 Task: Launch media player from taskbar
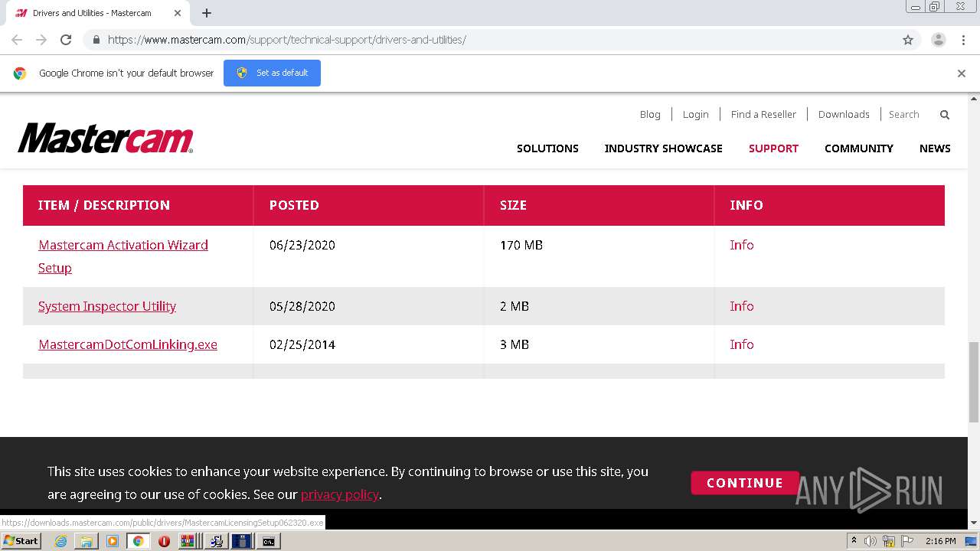[113, 541]
